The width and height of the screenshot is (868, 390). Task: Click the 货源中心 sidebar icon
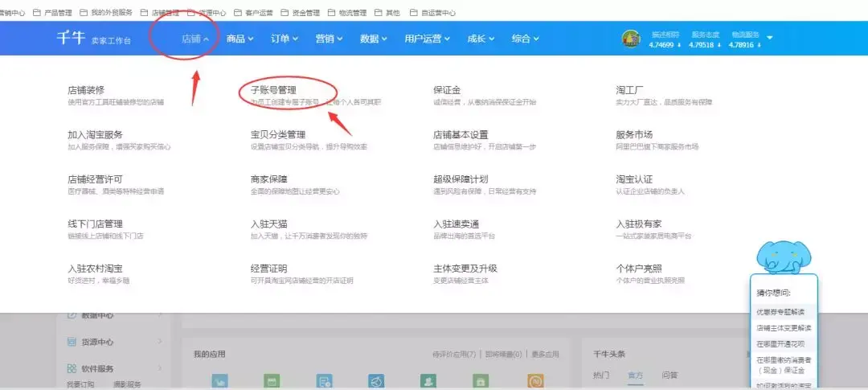click(x=72, y=342)
